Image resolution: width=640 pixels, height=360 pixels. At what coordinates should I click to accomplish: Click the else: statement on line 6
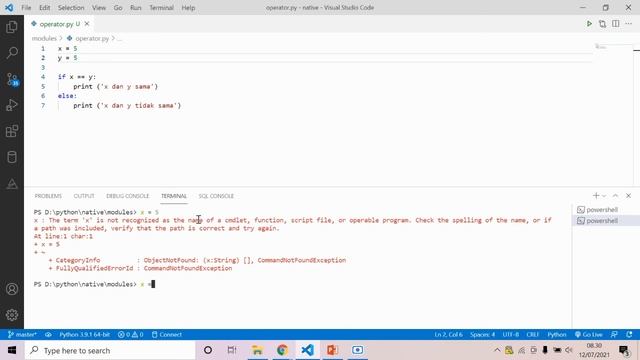pos(67,96)
